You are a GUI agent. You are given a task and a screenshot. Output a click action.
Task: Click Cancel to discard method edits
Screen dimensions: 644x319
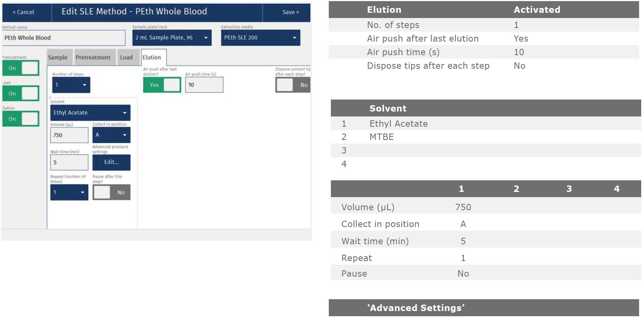tap(24, 12)
